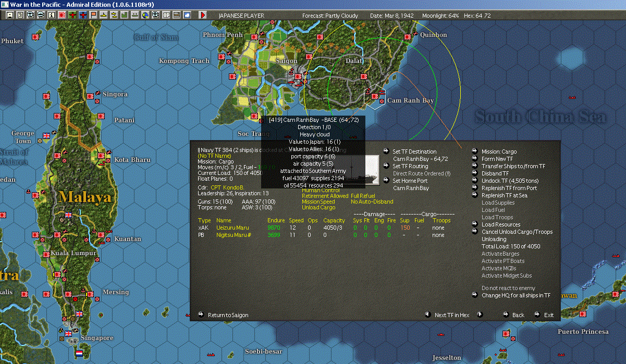
Task: Open the save game disk icon
Action: 9,15
